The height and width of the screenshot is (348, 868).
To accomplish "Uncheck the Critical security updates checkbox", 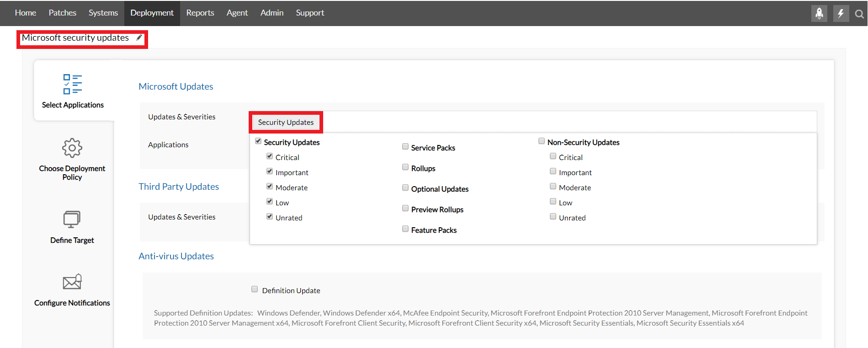I will [270, 156].
